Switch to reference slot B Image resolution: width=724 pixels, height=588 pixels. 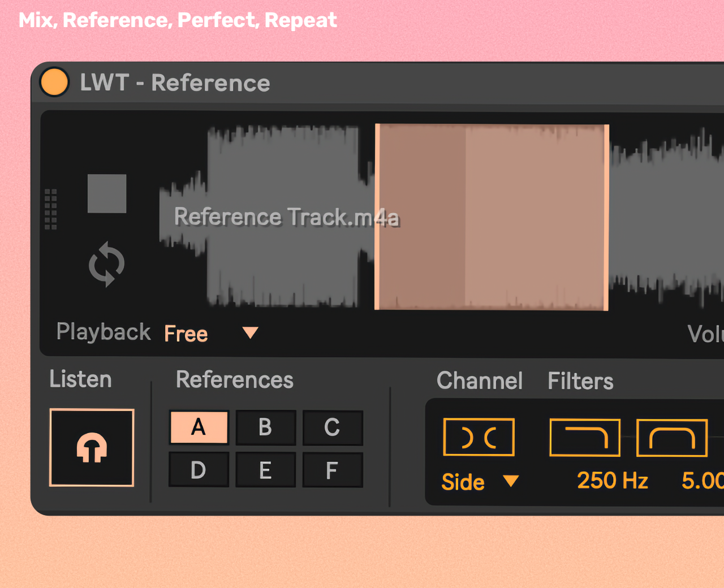(265, 427)
